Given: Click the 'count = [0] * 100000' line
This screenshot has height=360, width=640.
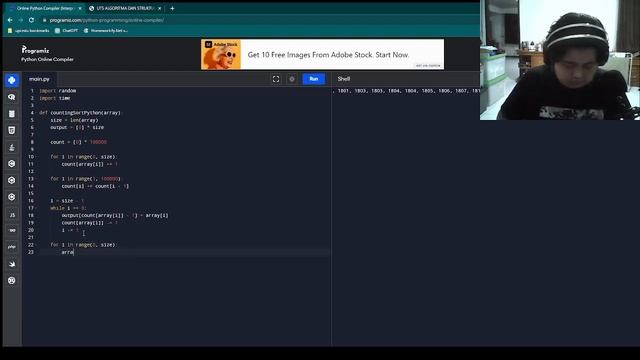Looking at the screenshot, I should 78,142.
